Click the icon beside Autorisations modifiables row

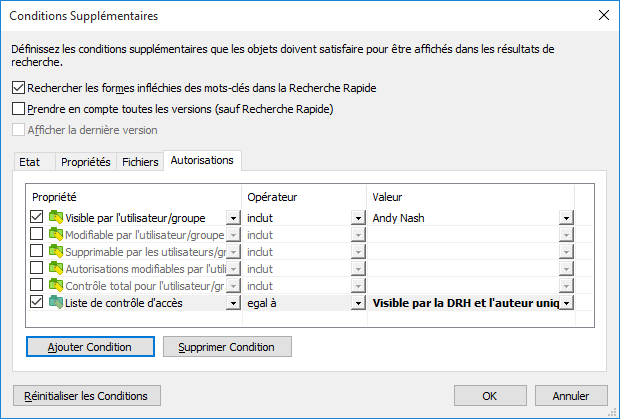(x=56, y=268)
